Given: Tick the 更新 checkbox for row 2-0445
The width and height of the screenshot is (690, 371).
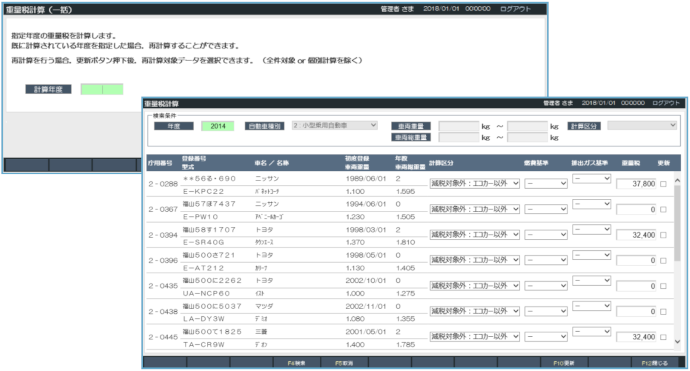Looking at the screenshot, I should point(663,337).
